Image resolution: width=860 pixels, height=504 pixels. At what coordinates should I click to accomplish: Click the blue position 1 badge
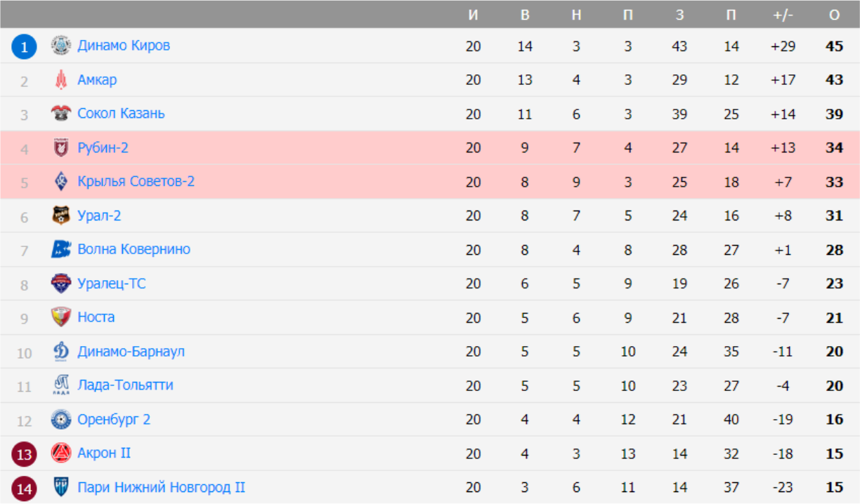pos(24,47)
